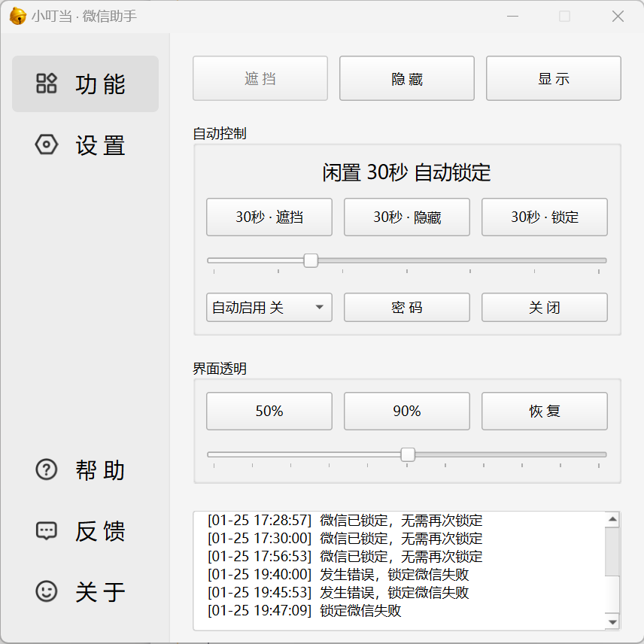Click log line at 17:28:57
Viewport: 644px width, 644px height.
click(x=345, y=521)
